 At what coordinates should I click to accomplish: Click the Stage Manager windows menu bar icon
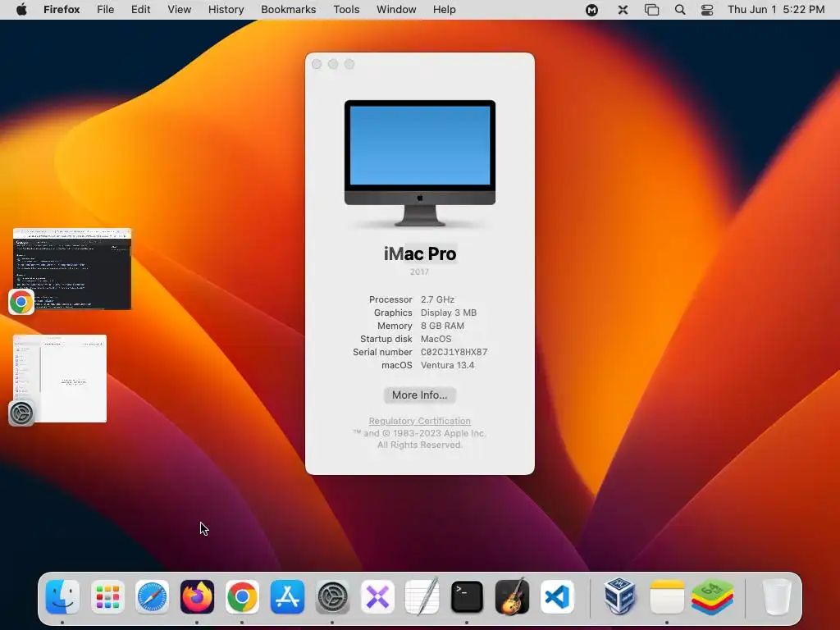pos(651,10)
